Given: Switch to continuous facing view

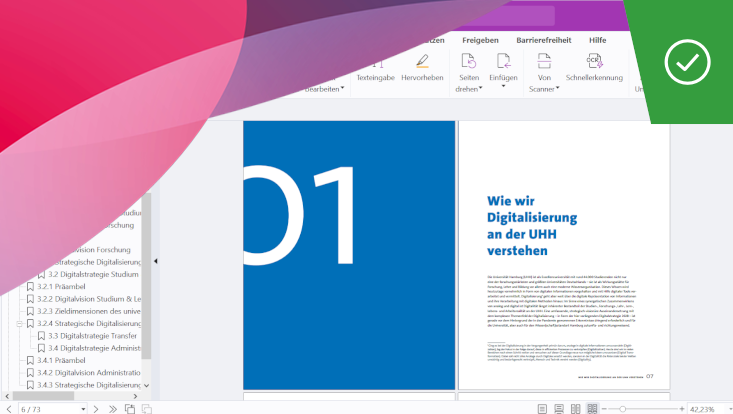Looking at the screenshot, I should tap(592, 409).
